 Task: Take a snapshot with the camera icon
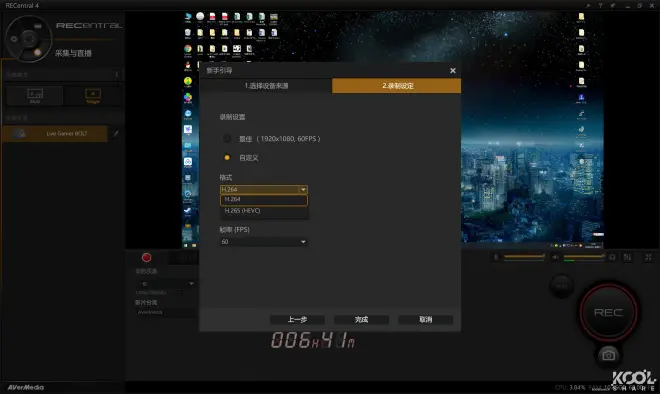[x=608, y=356]
